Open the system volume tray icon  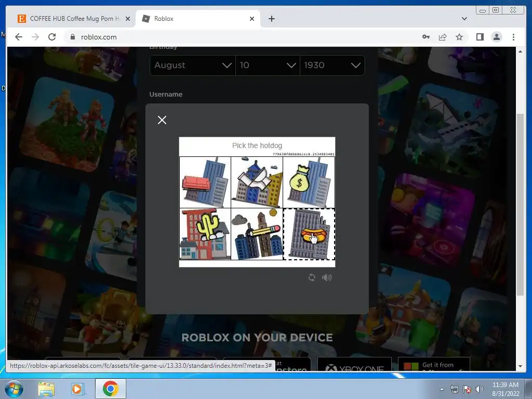pos(480,390)
